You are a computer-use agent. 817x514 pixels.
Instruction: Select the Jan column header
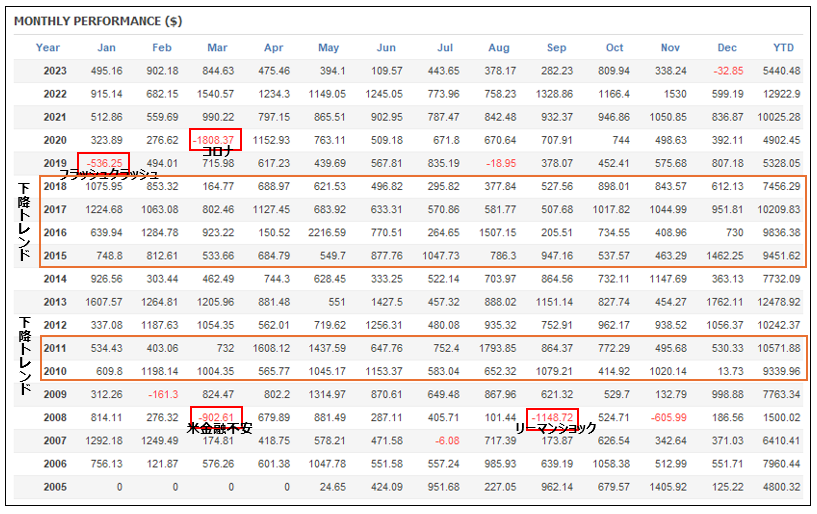(106, 47)
